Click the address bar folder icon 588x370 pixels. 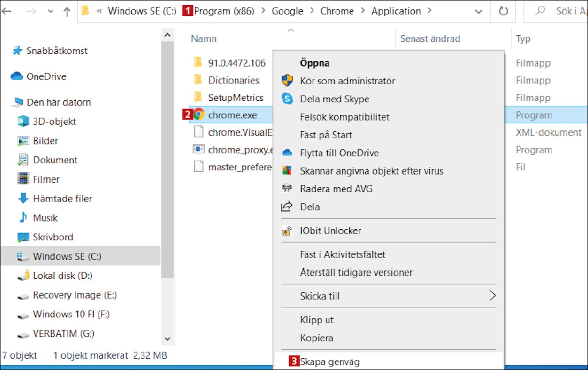[85, 11]
